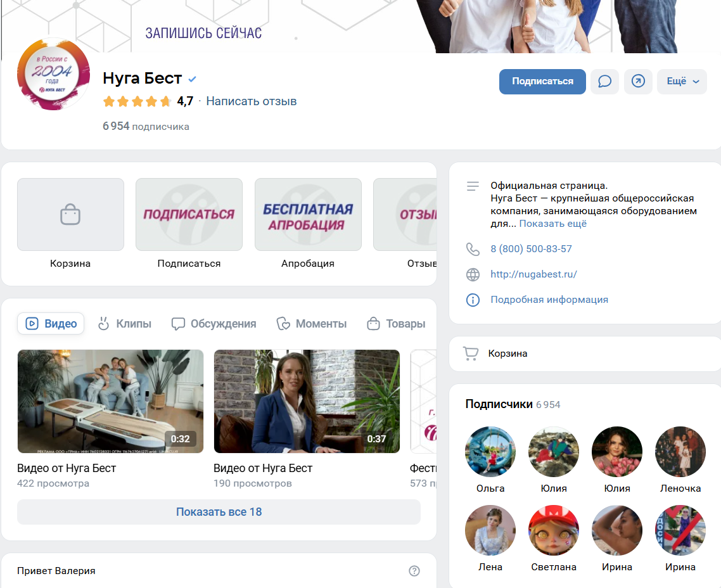The image size is (721, 588).
Task: Open the ПОДПИСАТЬСЯ menu tile
Action: click(x=189, y=214)
